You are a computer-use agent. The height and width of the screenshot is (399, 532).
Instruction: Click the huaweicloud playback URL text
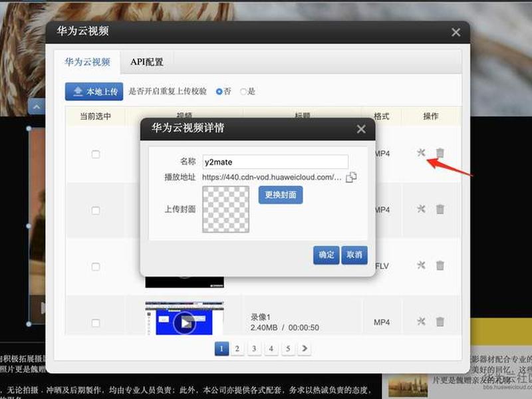272,177
